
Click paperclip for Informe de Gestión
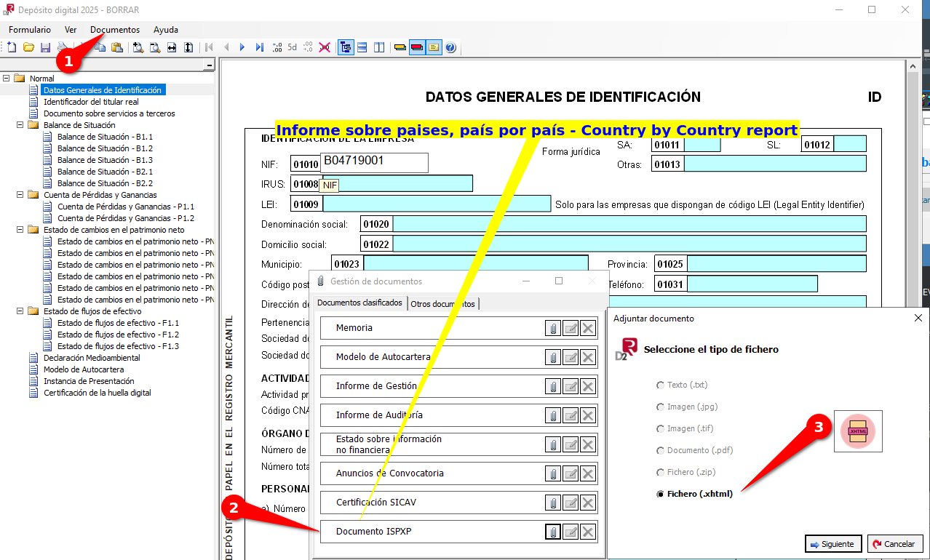click(553, 386)
